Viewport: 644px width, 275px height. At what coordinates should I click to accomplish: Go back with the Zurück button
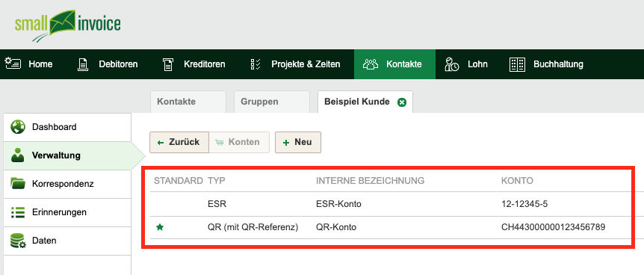[179, 142]
